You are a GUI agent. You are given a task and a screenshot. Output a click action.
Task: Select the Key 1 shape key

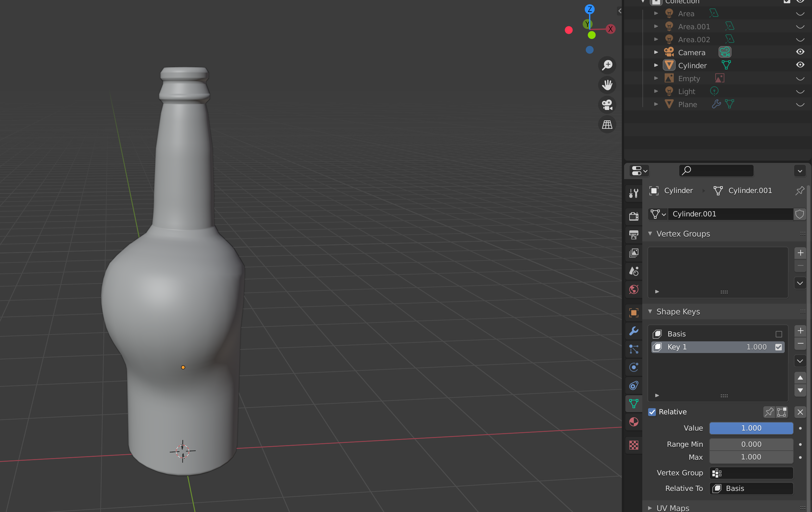[718, 347]
